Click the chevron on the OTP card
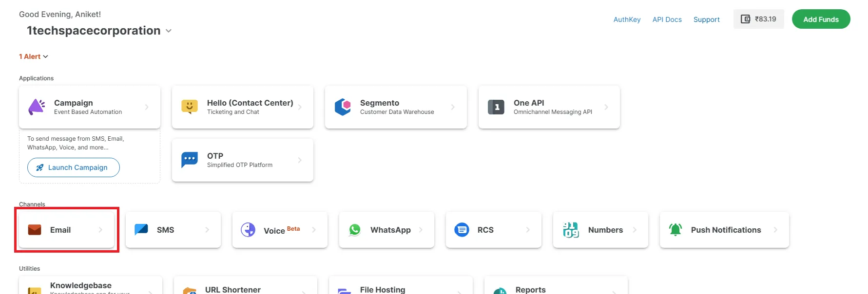The height and width of the screenshot is (294, 868). click(300, 160)
